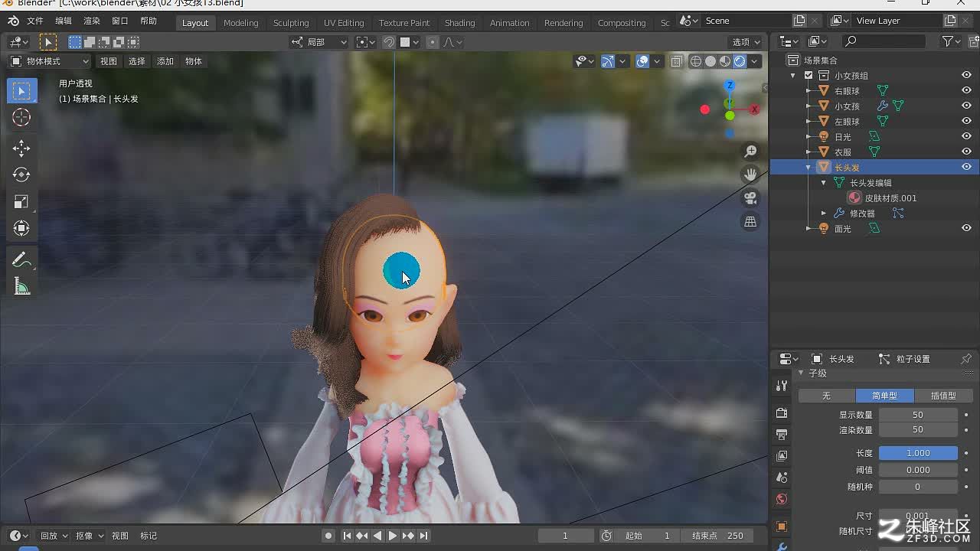Click the 显示数量 value field
The height and width of the screenshot is (551, 980).
point(918,415)
